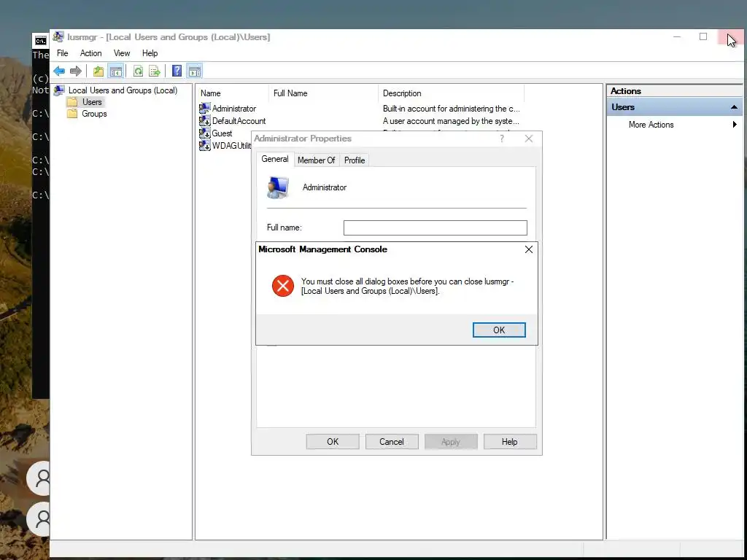This screenshot has width=747, height=560.
Task: Click the Administrator avatar in Properties dialog
Action: [278, 187]
